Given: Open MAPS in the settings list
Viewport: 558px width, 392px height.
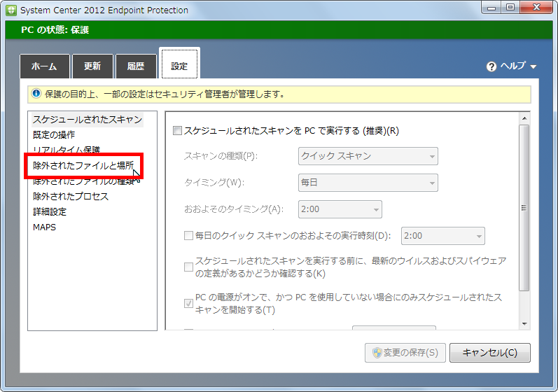Looking at the screenshot, I should click(x=45, y=227).
